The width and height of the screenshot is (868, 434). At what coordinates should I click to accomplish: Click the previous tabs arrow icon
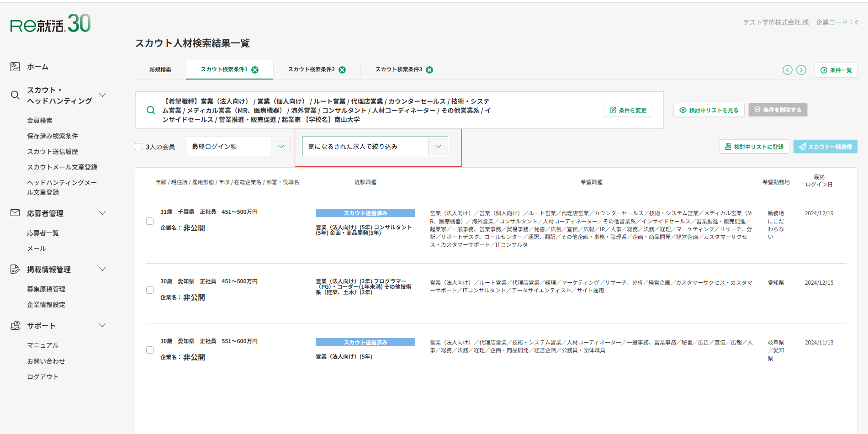pyautogui.click(x=787, y=70)
